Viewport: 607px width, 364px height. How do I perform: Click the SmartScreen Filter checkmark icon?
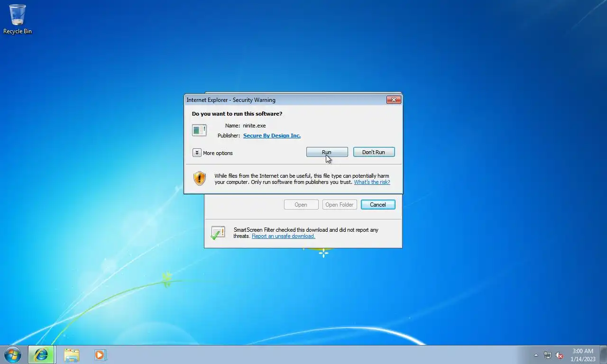coord(218,233)
